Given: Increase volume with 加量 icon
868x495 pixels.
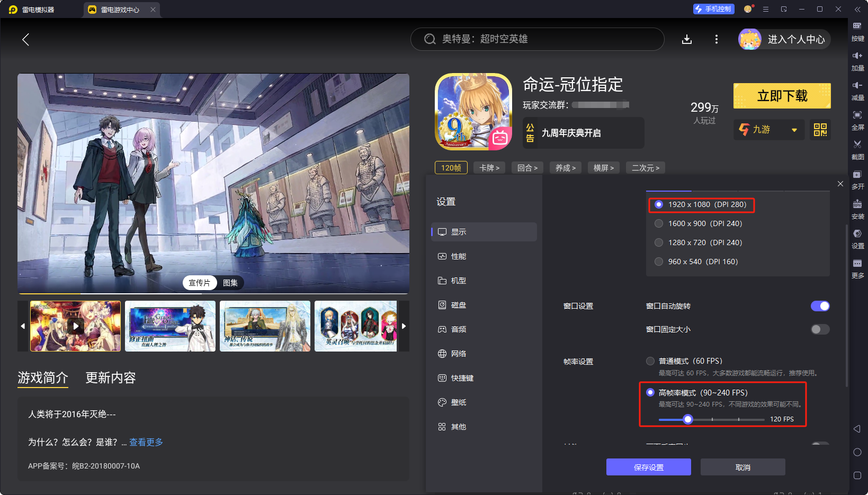Looking at the screenshot, I should 857,61.
